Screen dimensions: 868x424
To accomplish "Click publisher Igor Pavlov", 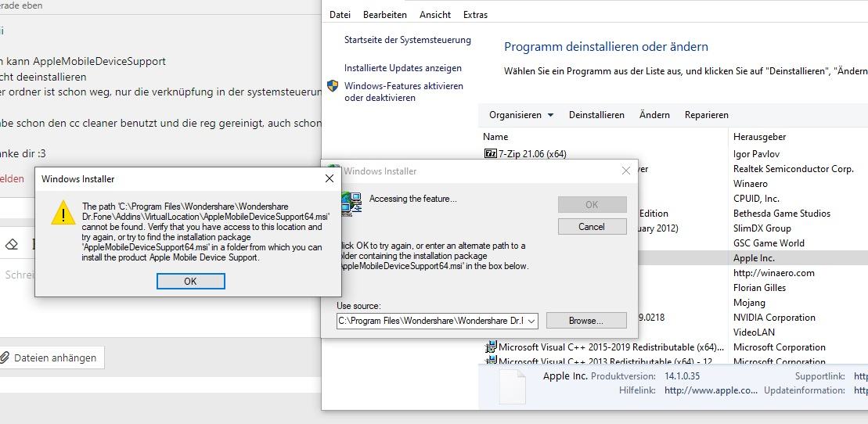I will (x=756, y=154).
